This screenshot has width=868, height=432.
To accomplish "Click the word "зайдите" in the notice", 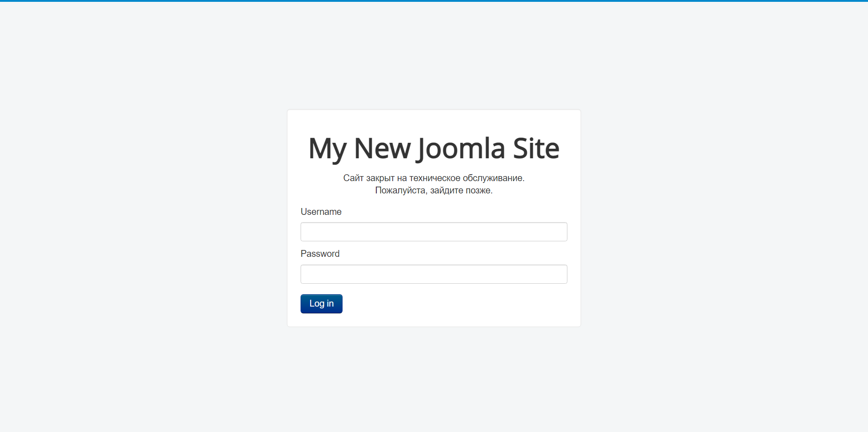I will click(447, 190).
